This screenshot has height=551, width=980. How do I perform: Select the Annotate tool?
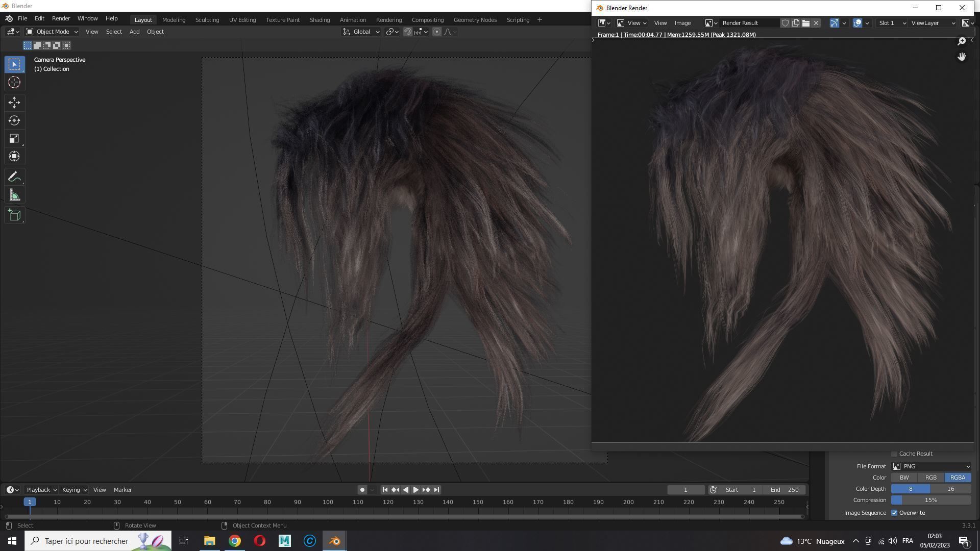(14, 177)
